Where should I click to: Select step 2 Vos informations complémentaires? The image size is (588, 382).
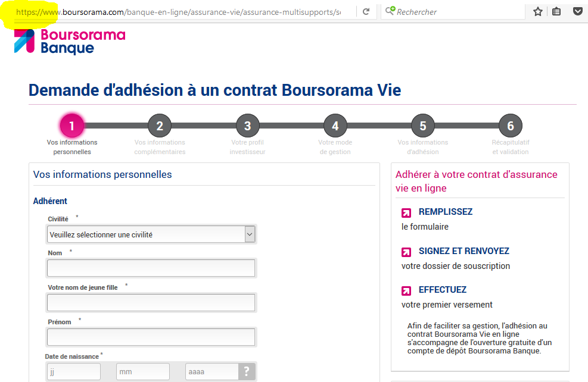pos(160,126)
